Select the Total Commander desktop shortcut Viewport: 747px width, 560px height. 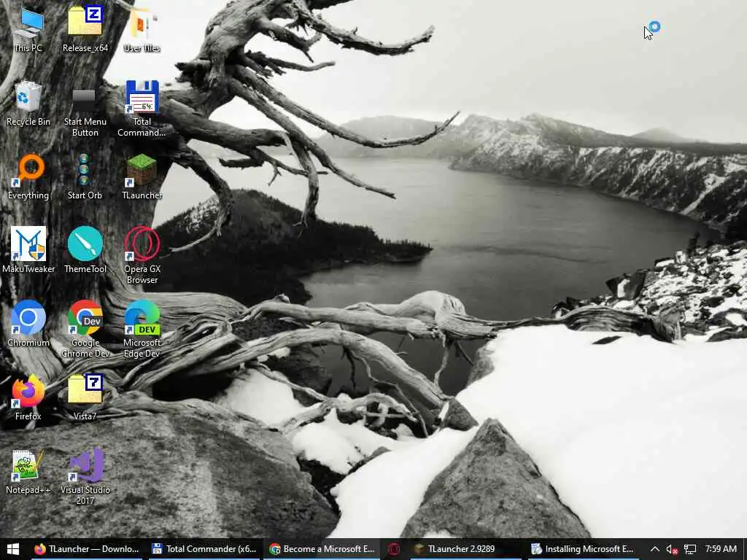click(142, 109)
